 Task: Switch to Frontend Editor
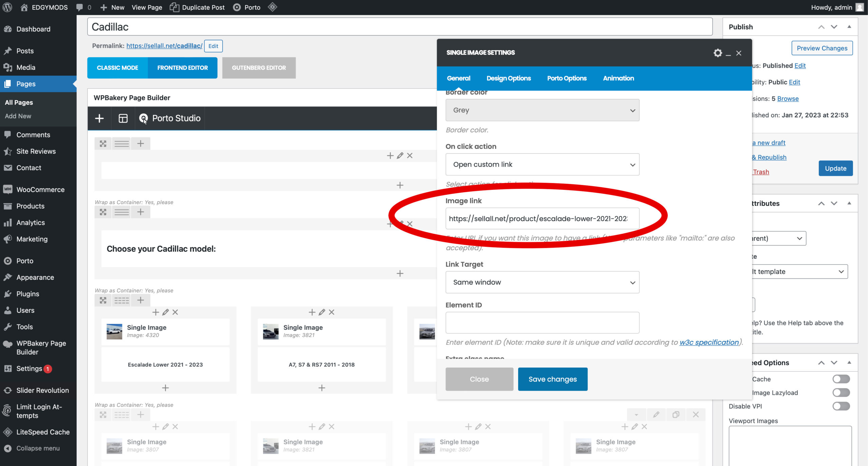(x=182, y=68)
